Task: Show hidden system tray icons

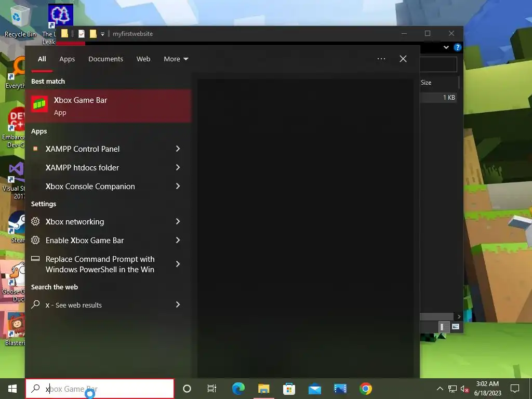Action: [440, 389]
